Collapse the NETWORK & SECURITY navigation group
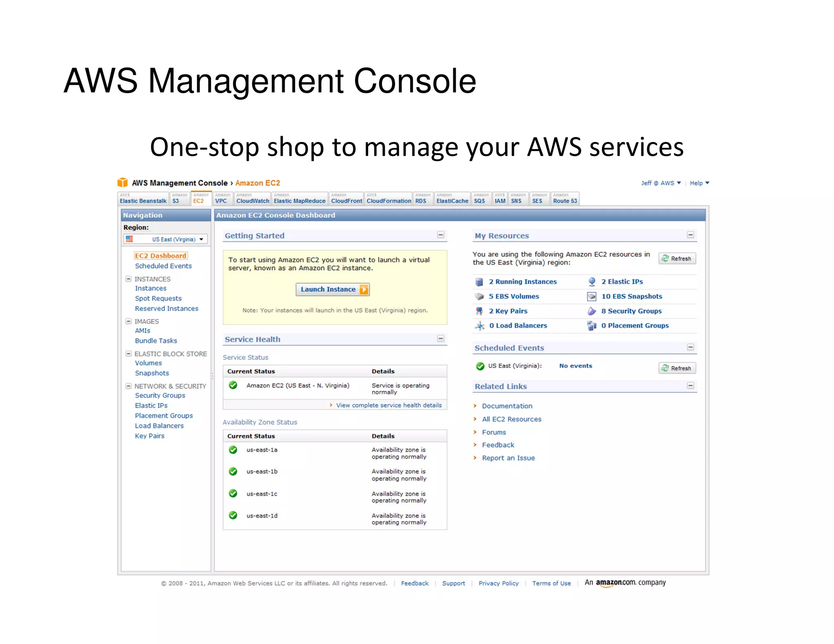The height and width of the screenshot is (644, 834). pyautogui.click(x=129, y=386)
